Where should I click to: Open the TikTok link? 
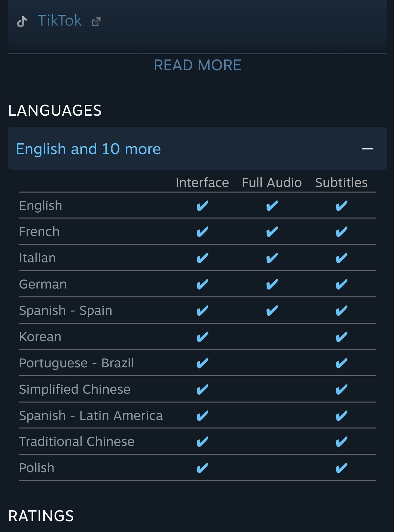click(x=59, y=21)
